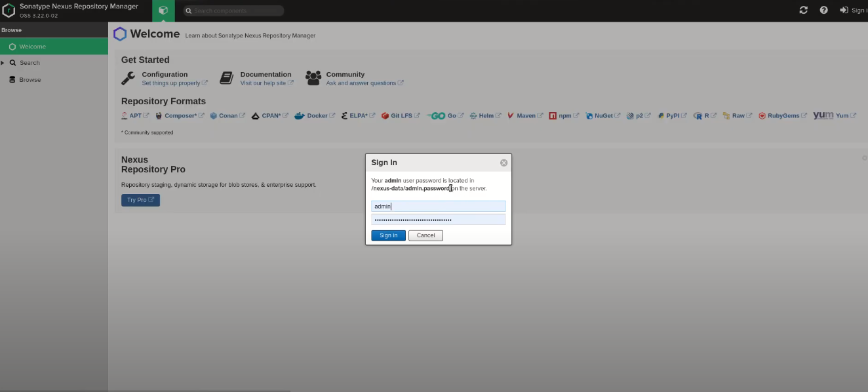This screenshot has width=868, height=392.
Task: Click the npm format icon
Action: [x=553, y=116]
